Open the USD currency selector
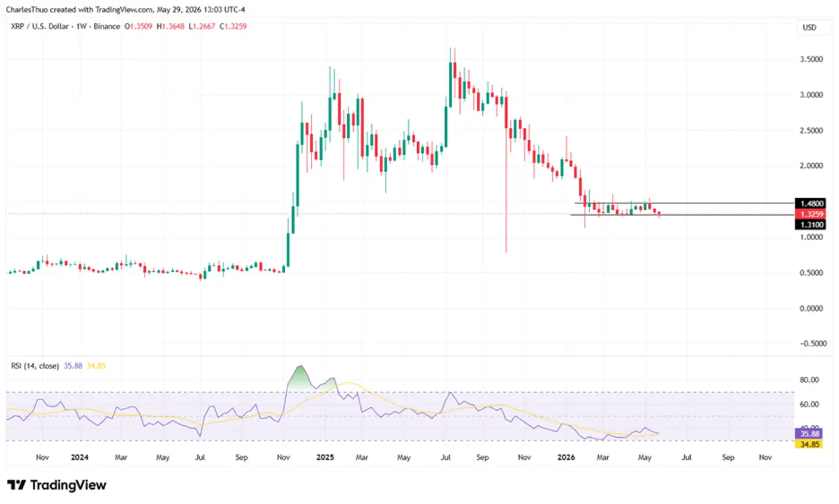839x504 pixels. click(x=809, y=27)
